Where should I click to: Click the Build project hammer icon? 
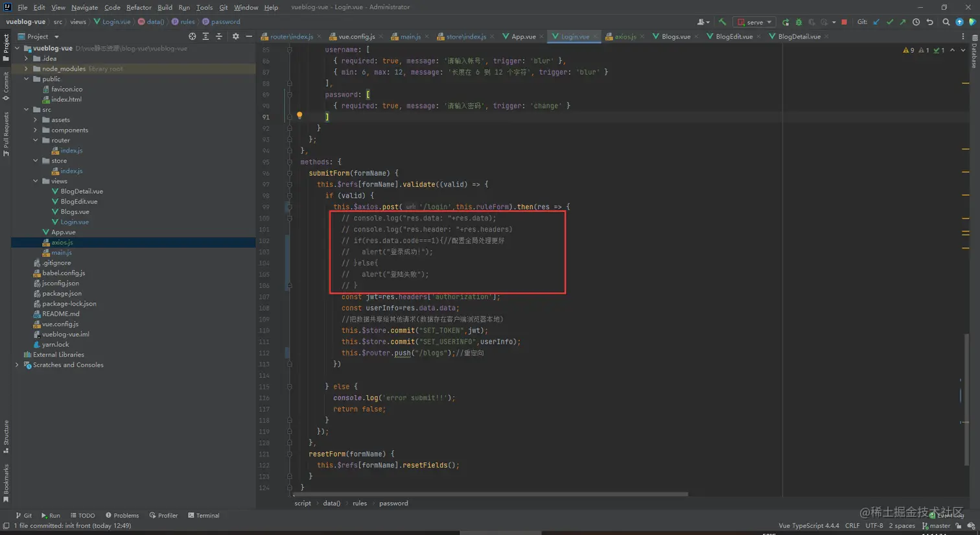pyautogui.click(x=722, y=22)
